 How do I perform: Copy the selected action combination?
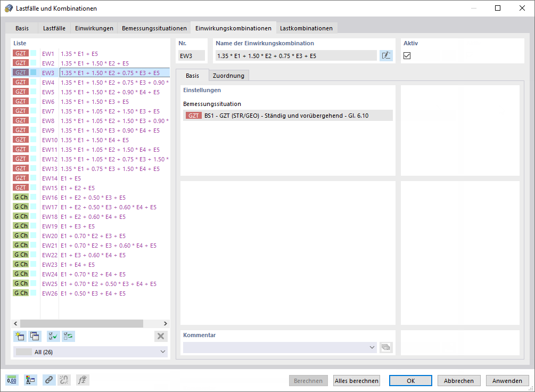click(x=35, y=336)
